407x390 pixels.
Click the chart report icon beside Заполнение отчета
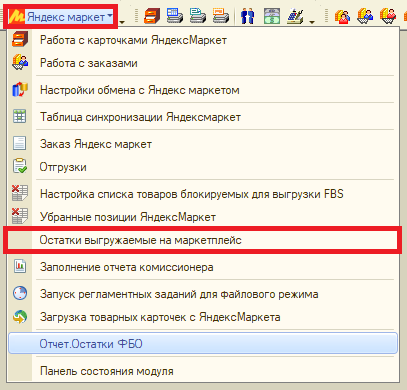coord(20,266)
